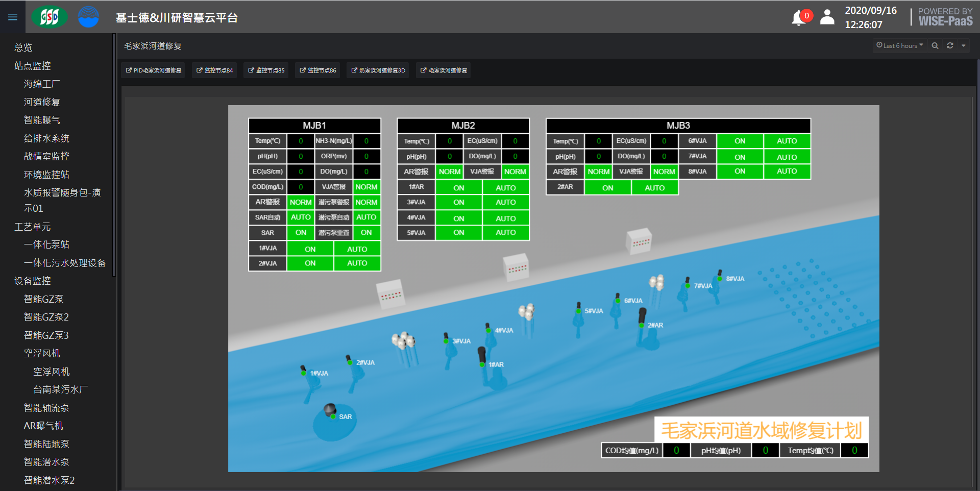Click the green GSD logo
The width and height of the screenshot is (980, 491).
click(x=50, y=17)
